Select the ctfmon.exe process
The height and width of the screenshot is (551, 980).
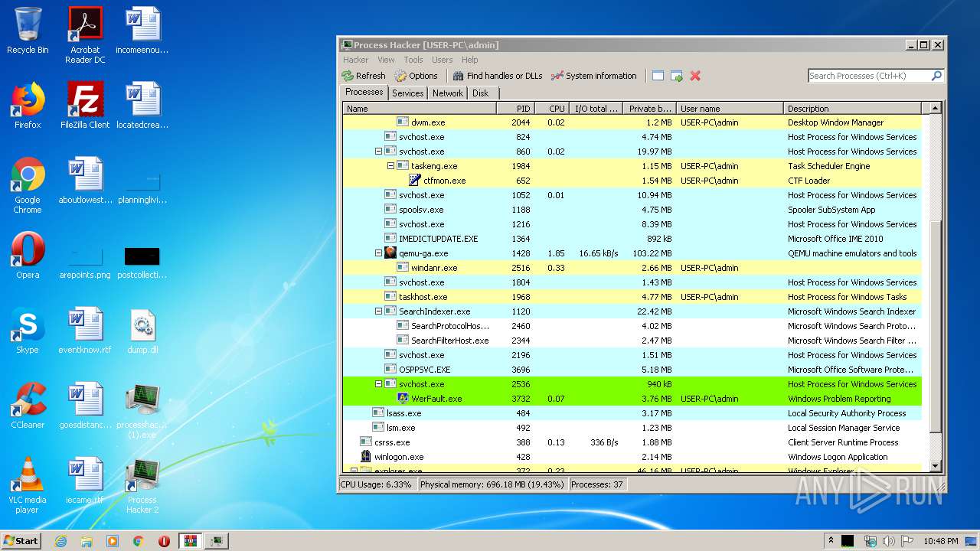[632, 181]
